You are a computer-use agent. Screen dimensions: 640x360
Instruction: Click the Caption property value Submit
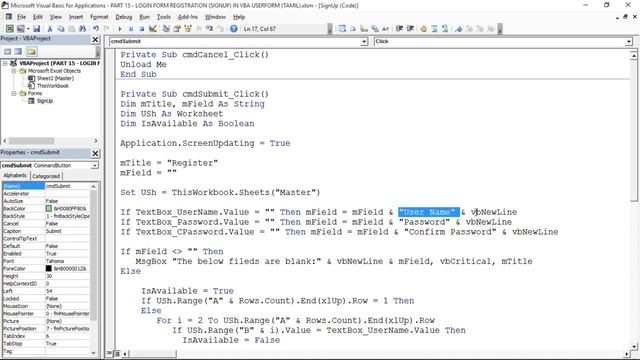point(67,231)
